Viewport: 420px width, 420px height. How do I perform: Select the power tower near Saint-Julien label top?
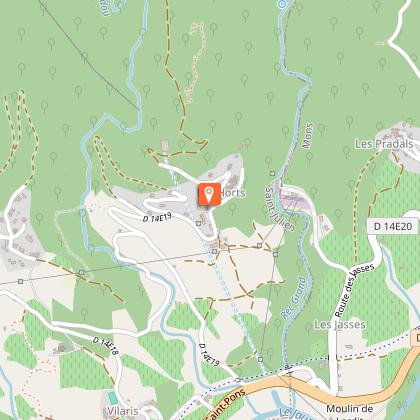click(272, 173)
